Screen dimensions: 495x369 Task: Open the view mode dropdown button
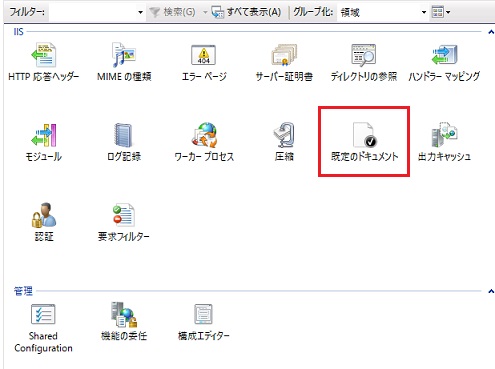(x=441, y=12)
